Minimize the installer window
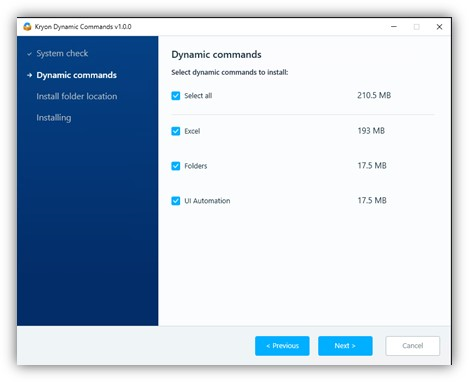The height and width of the screenshot is (382, 469). pyautogui.click(x=394, y=27)
